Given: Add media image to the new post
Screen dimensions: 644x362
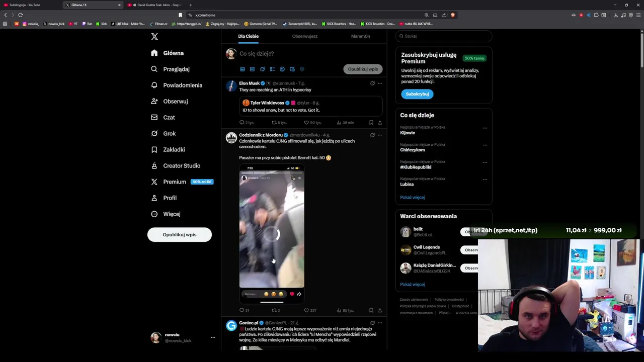Looking at the screenshot, I should [x=243, y=69].
